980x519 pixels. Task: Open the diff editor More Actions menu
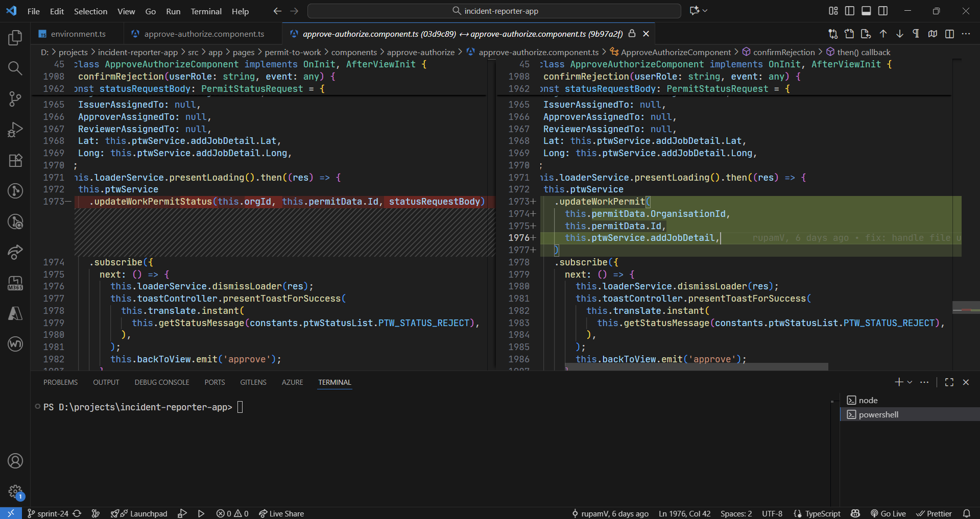pyautogui.click(x=966, y=34)
